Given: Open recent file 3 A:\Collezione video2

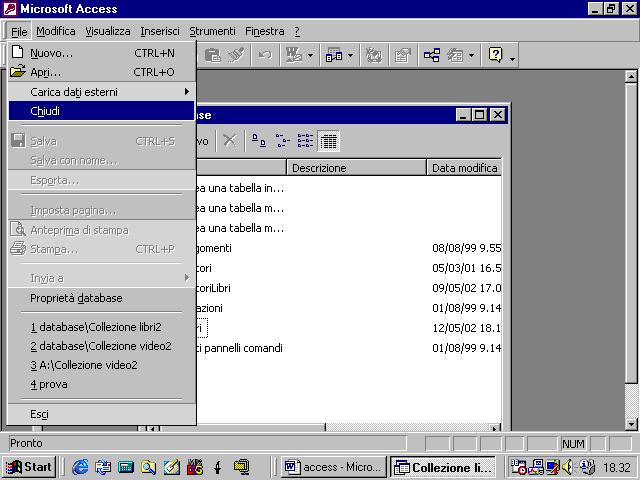Looking at the screenshot, I should point(101,365).
